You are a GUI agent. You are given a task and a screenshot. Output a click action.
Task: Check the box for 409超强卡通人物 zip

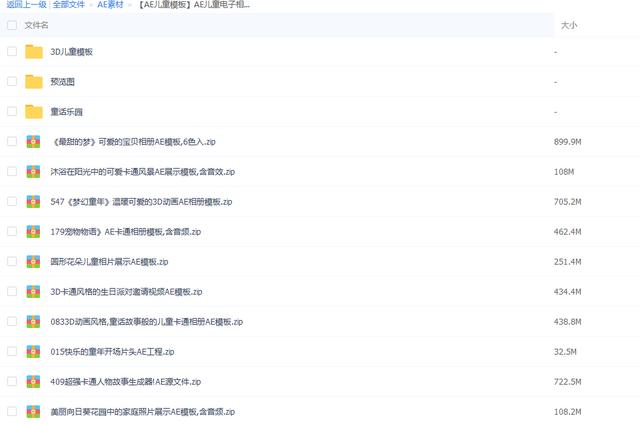12,381
